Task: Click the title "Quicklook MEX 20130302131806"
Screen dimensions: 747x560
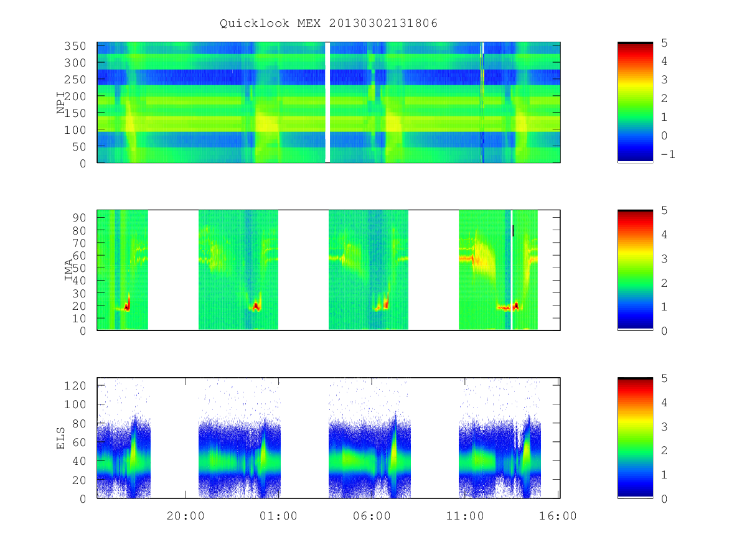Action: [329, 24]
